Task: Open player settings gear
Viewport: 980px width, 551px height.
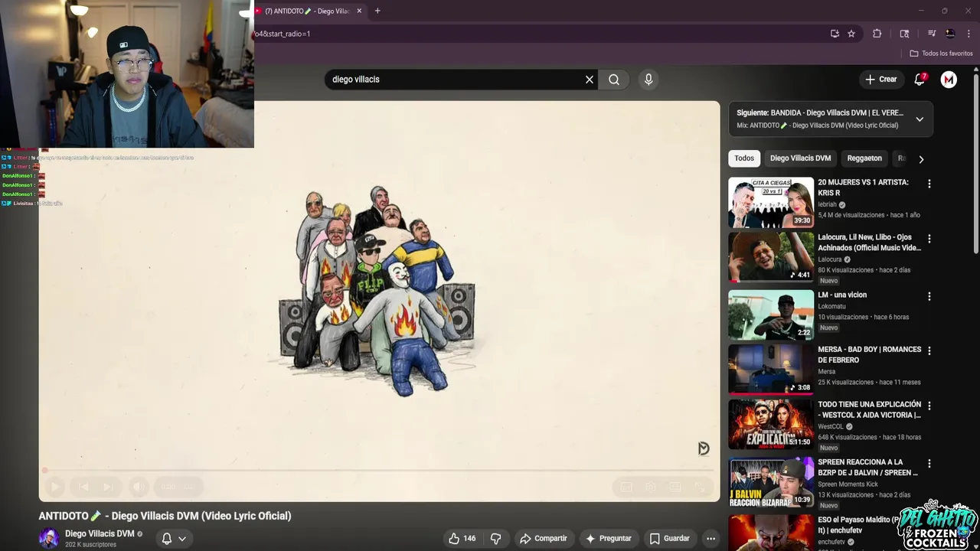Action: (651, 487)
